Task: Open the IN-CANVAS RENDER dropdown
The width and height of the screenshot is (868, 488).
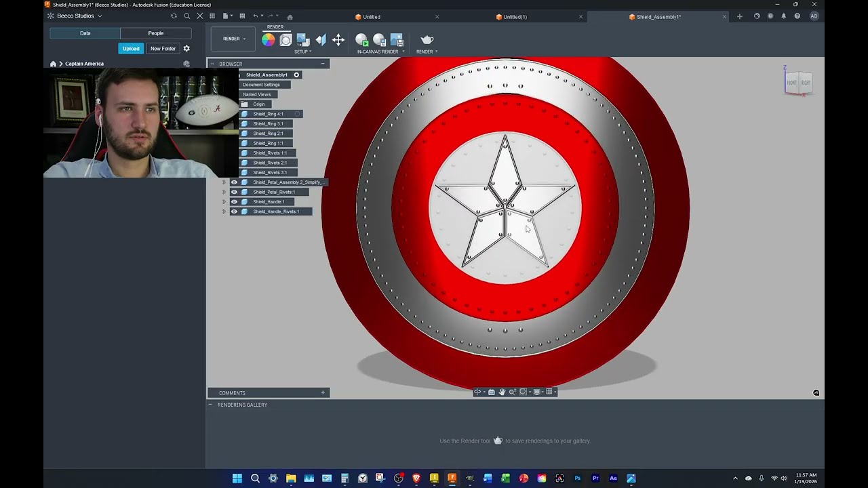Action: point(380,52)
